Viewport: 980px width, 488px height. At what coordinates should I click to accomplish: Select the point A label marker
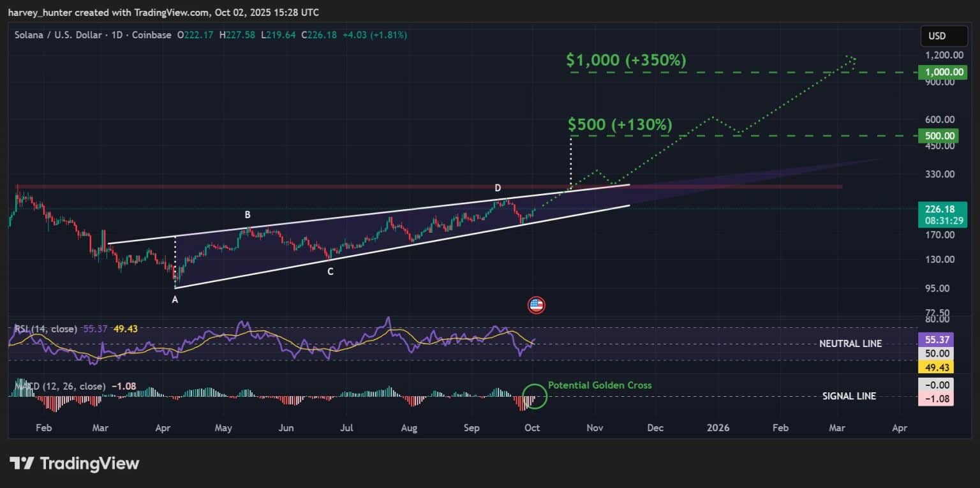click(x=175, y=299)
